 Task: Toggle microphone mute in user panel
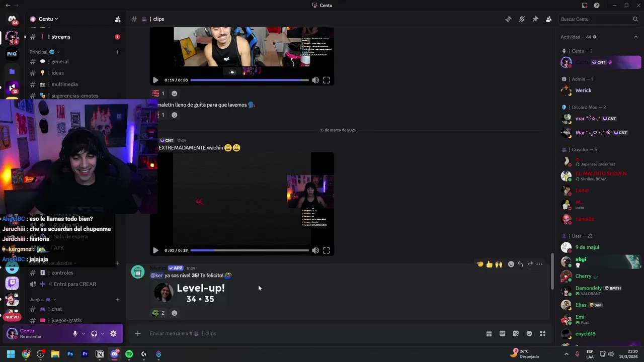click(x=75, y=333)
